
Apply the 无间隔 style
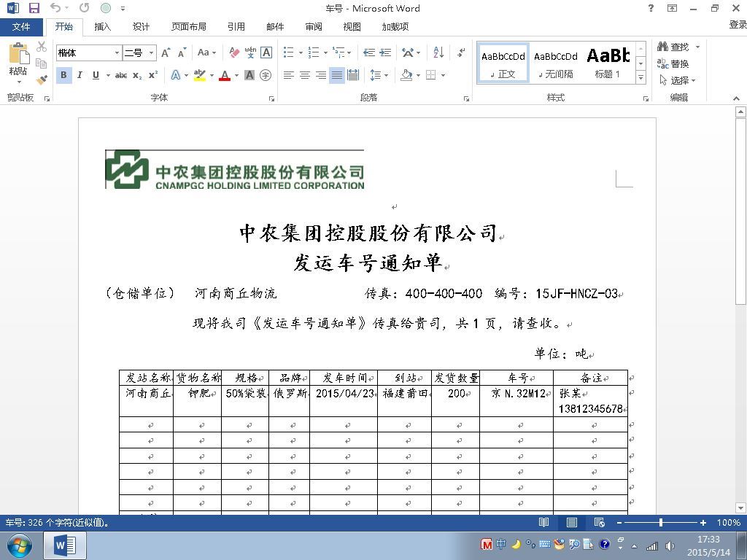point(555,63)
